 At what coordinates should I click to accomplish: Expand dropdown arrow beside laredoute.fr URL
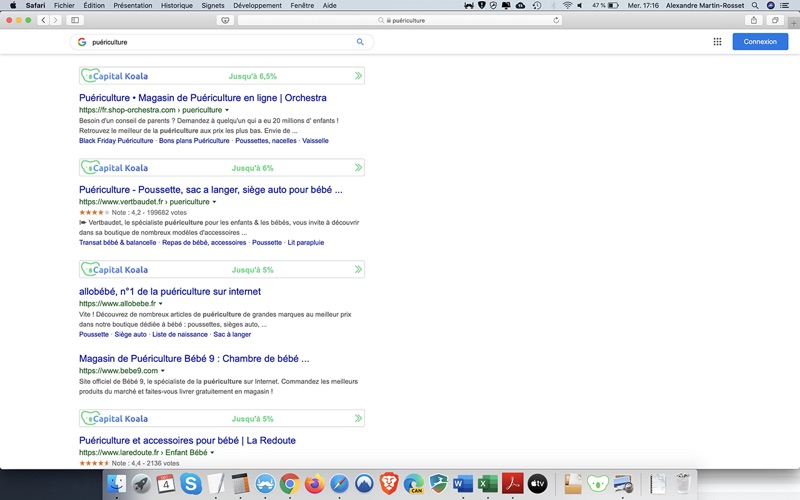pyautogui.click(x=212, y=453)
